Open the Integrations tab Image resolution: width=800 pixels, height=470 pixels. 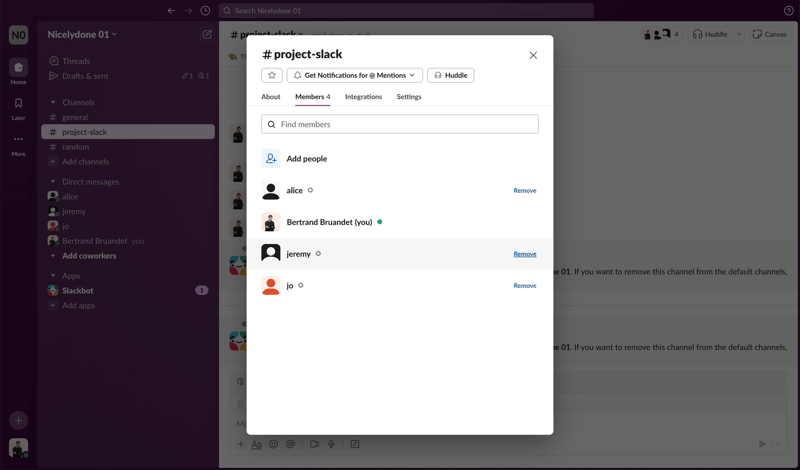tap(363, 97)
